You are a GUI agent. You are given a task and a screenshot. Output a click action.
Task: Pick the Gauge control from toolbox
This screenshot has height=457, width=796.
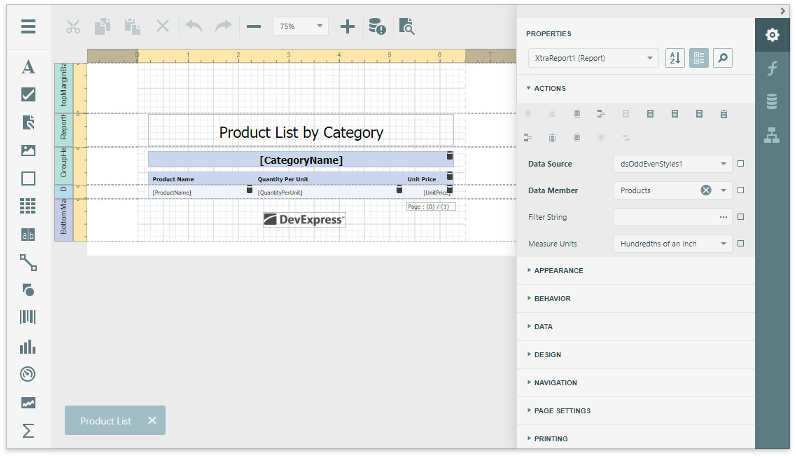pyautogui.click(x=28, y=375)
